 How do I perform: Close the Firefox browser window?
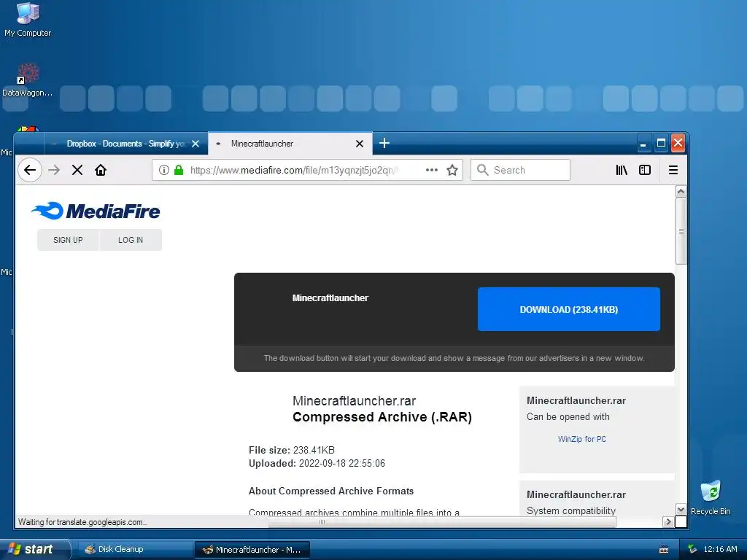(678, 143)
